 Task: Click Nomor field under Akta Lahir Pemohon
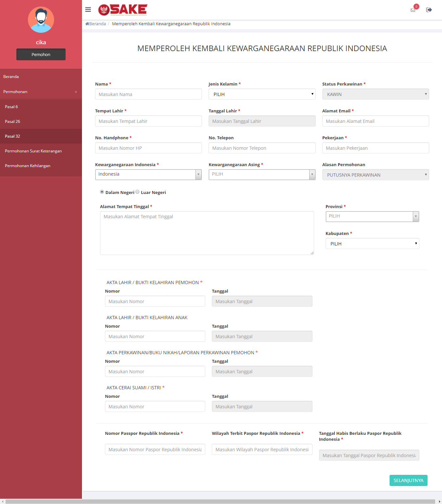[x=155, y=301]
